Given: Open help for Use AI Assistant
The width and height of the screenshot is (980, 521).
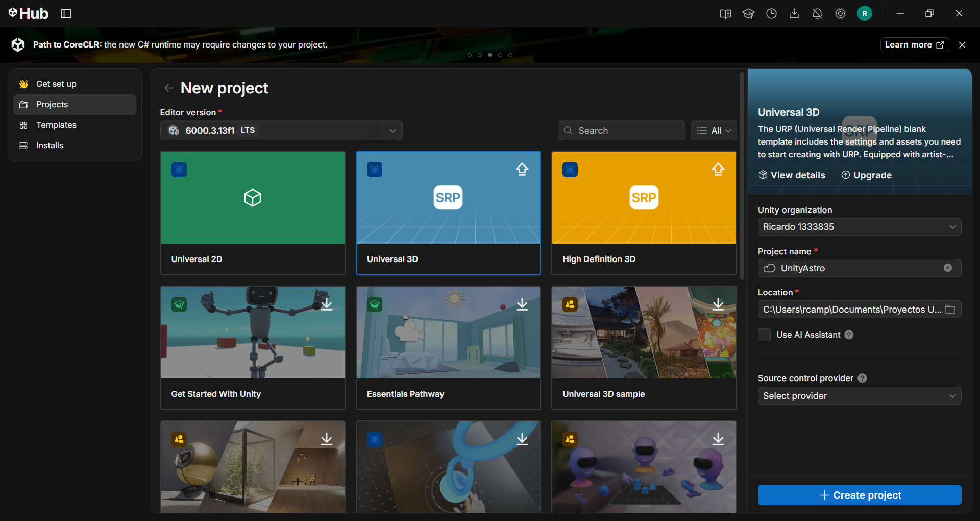Looking at the screenshot, I should (x=849, y=335).
